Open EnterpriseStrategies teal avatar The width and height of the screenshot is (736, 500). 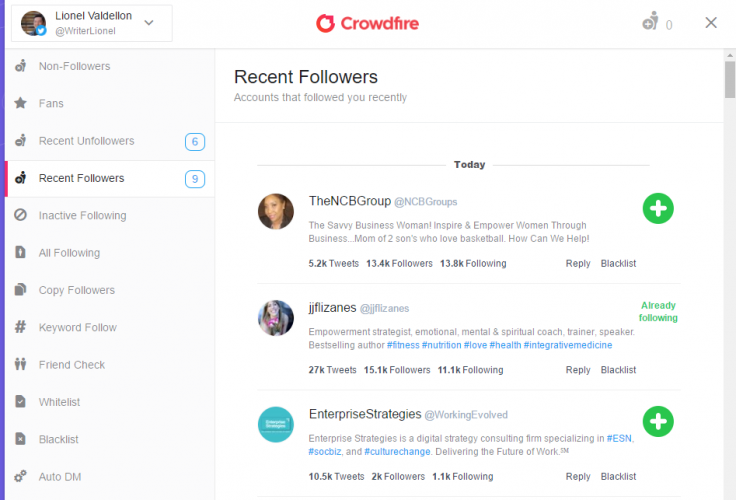[276, 424]
